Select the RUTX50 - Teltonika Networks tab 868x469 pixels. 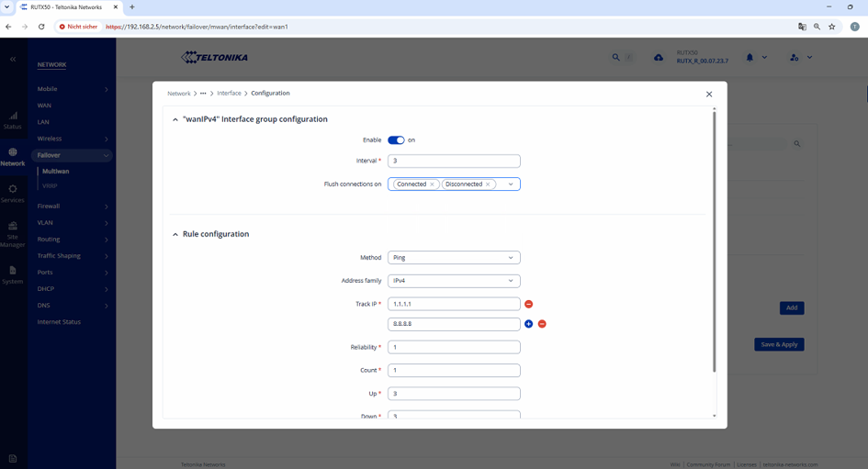(69, 7)
